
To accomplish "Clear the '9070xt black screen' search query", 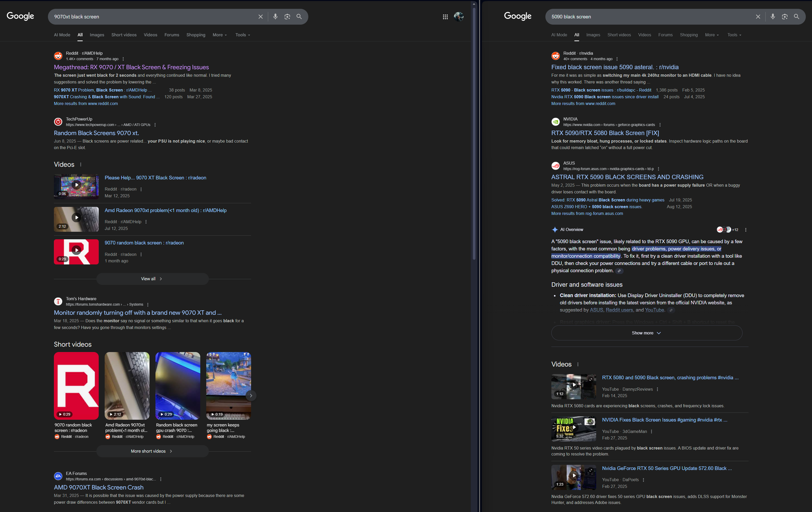I will [x=260, y=17].
